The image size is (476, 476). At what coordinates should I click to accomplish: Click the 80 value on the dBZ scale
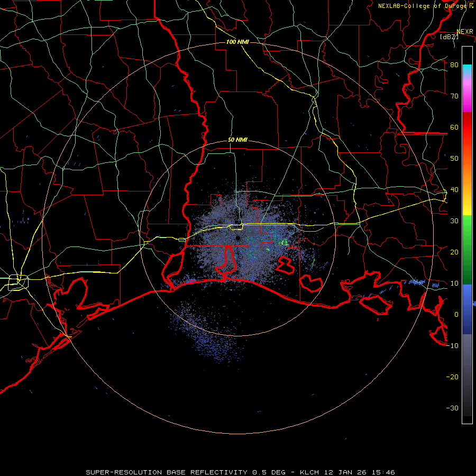pyautogui.click(x=454, y=65)
